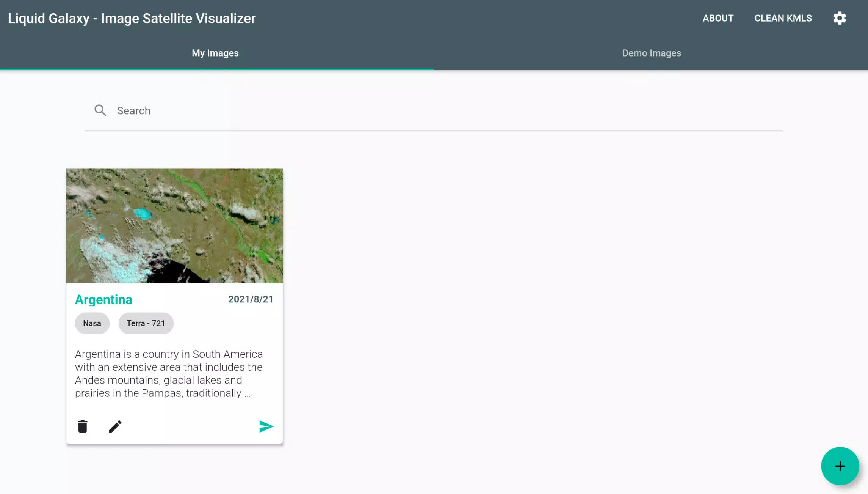Open the Argentina satellite thumbnail
Viewport: 868px width, 494px height.
(x=174, y=226)
